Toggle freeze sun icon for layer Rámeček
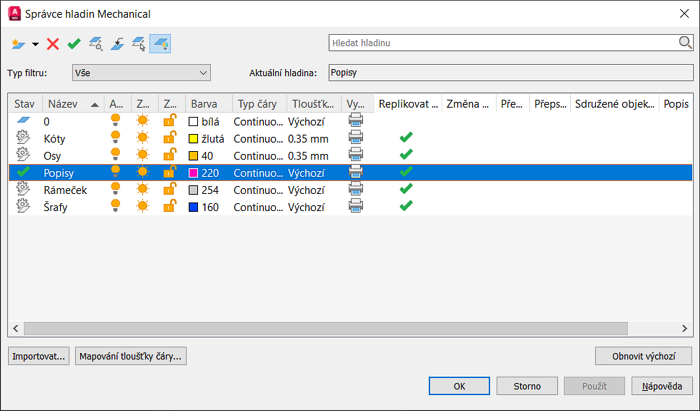 [143, 189]
